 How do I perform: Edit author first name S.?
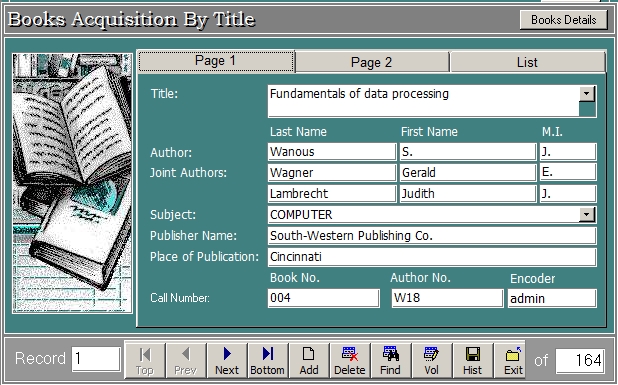click(x=468, y=152)
